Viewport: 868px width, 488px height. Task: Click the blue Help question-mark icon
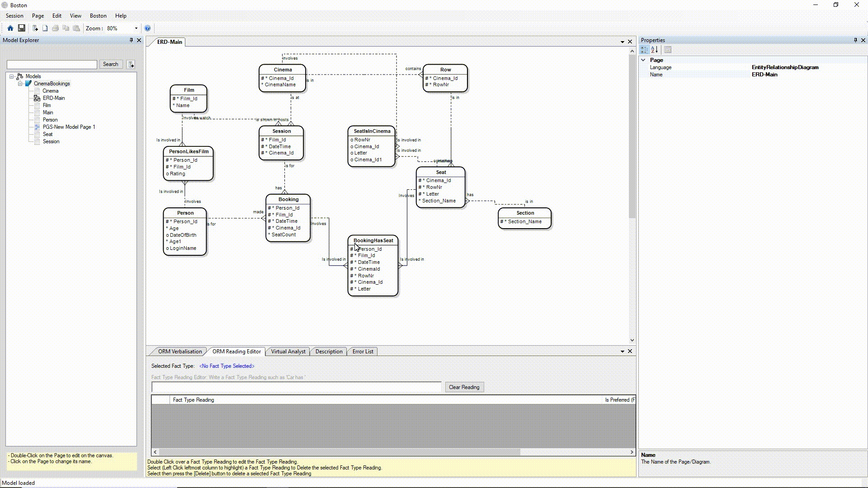click(x=147, y=28)
